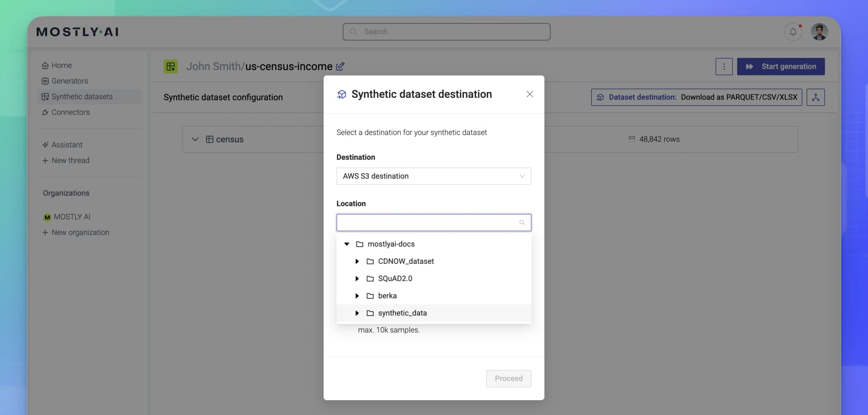Open the user profile avatar menu
The width and height of the screenshot is (868, 415).
(x=819, y=32)
